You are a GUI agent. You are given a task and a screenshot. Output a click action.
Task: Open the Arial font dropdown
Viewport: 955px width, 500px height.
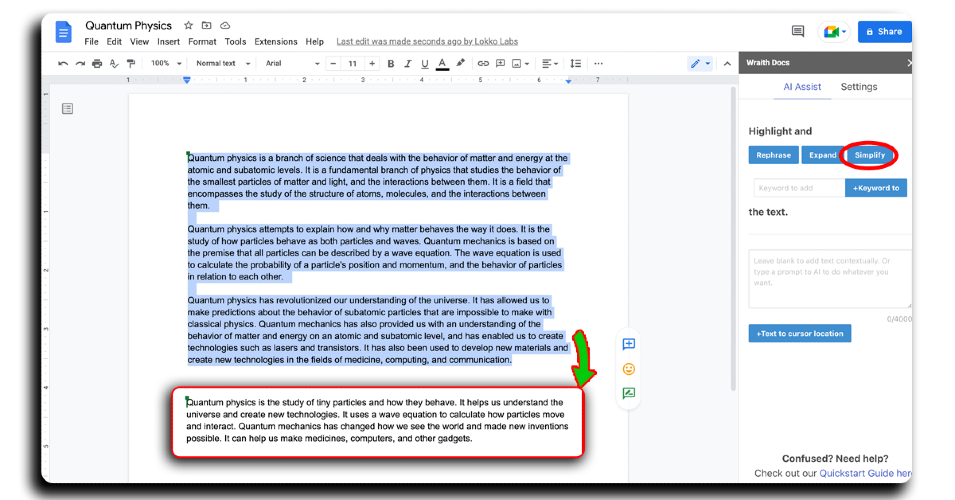coord(292,63)
